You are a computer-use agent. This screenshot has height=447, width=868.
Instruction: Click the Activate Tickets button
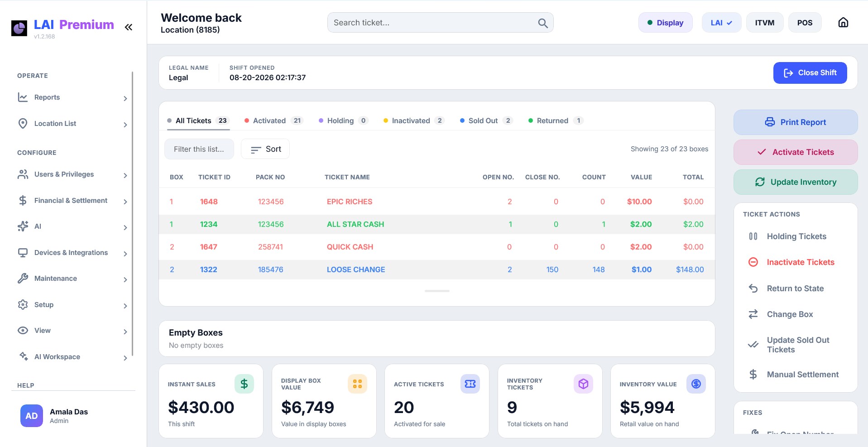(796, 152)
